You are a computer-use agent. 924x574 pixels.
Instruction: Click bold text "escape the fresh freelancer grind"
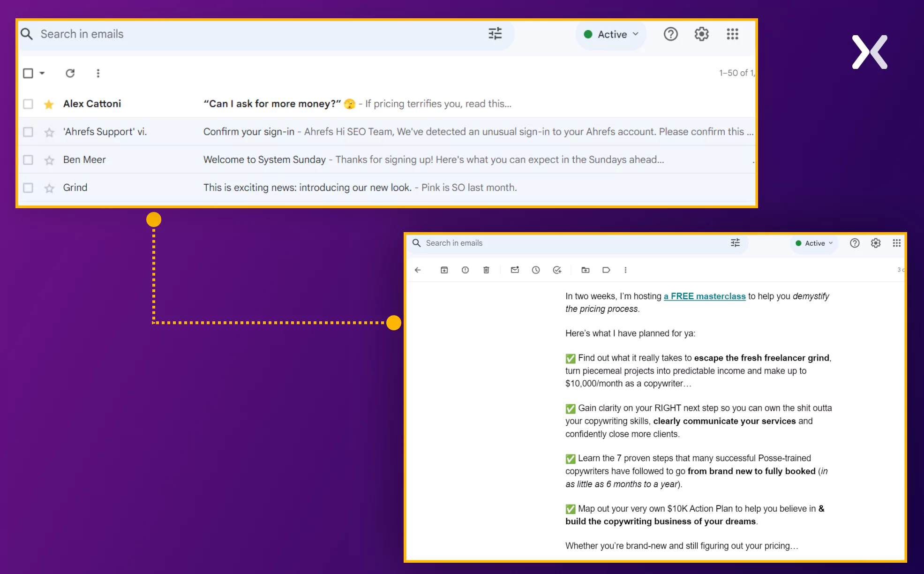(x=761, y=358)
